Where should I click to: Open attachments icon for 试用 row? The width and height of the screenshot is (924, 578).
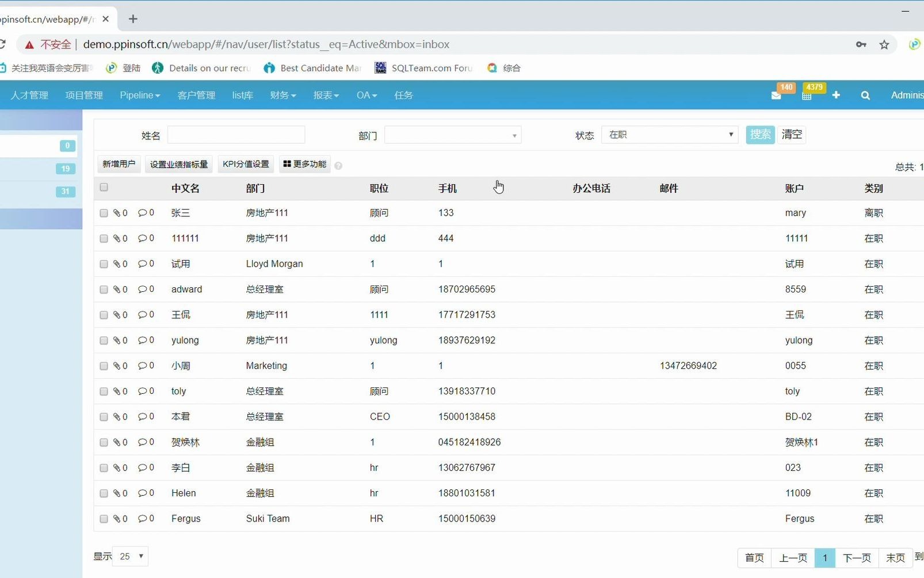(117, 264)
